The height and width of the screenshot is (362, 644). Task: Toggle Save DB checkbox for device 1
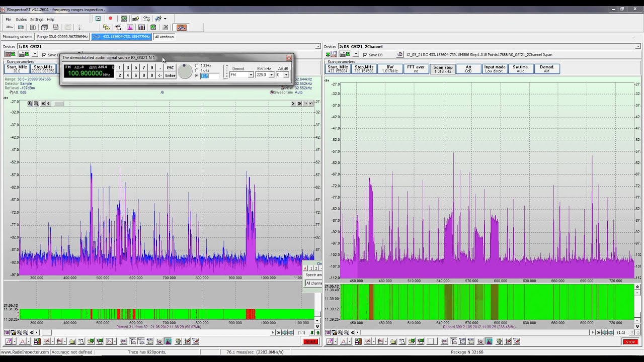pos(44,55)
